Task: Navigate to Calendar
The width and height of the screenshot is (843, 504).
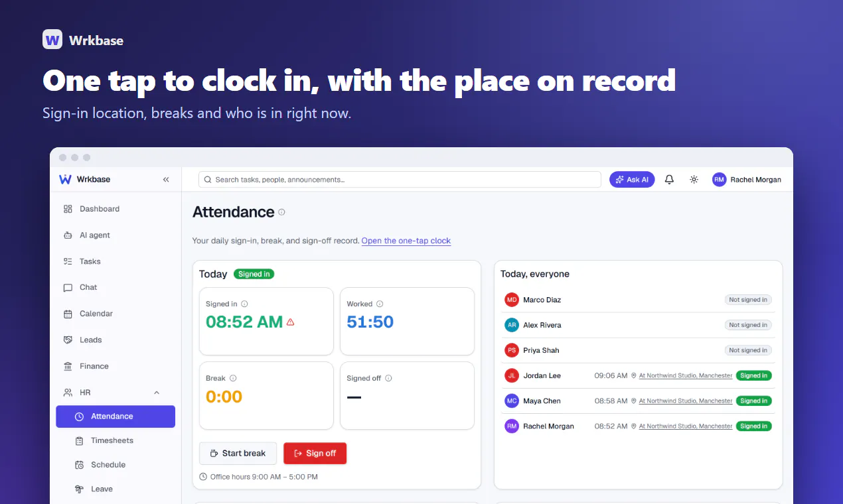Action: 115,314
